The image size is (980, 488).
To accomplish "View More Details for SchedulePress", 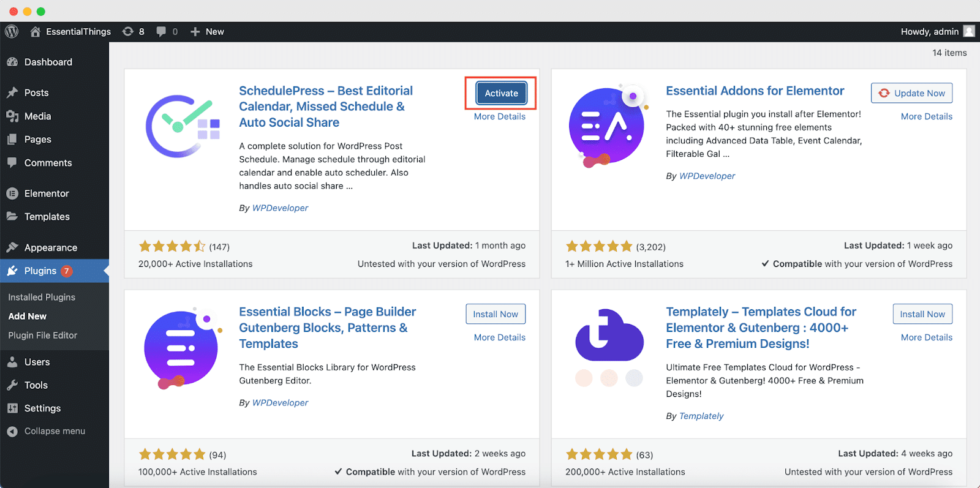I will coord(500,116).
